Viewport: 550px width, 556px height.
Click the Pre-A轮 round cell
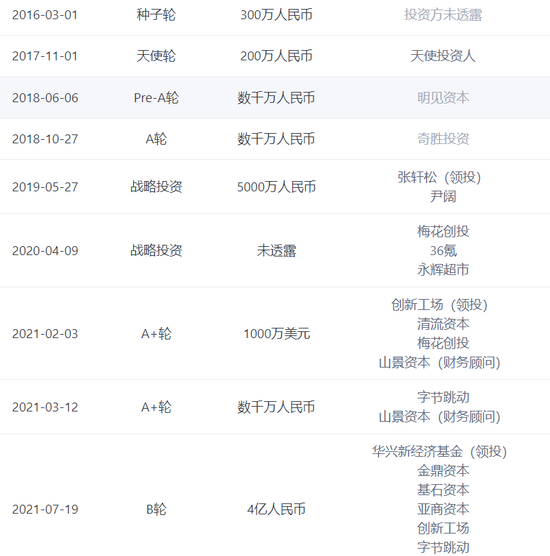point(156,98)
